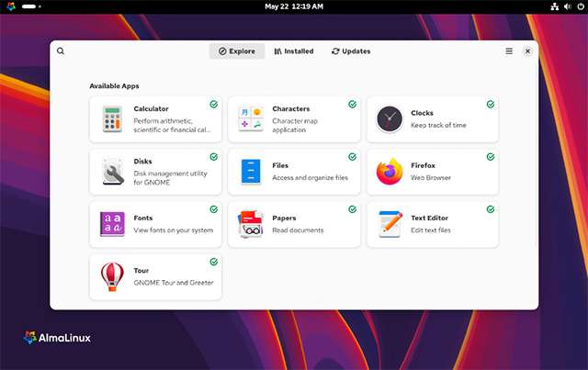This screenshot has height=370, width=588.
Task: Click the Firefox logo icon
Action: point(390,172)
